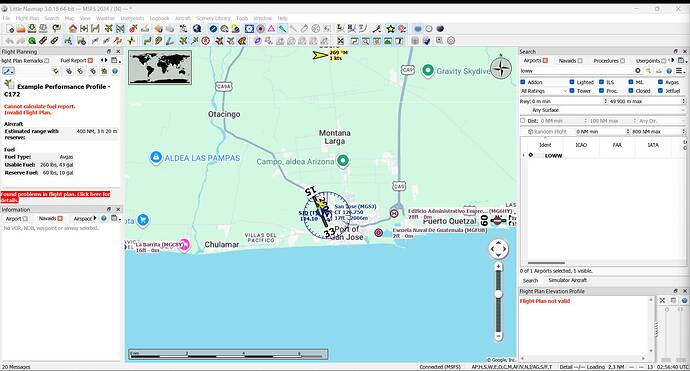
Task: Click the New Flight Plan toolbar icon
Action: pos(10,29)
